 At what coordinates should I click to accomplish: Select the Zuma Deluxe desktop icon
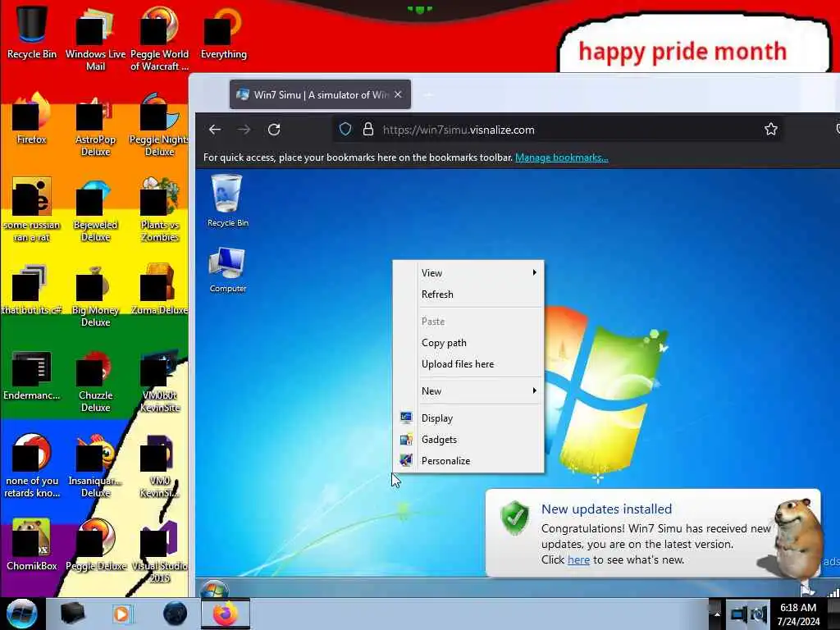pos(159,290)
